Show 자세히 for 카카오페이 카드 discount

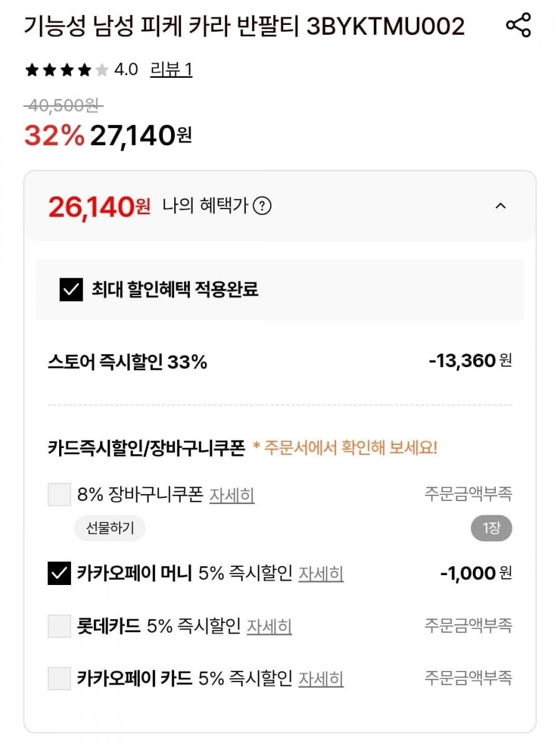tap(320, 678)
